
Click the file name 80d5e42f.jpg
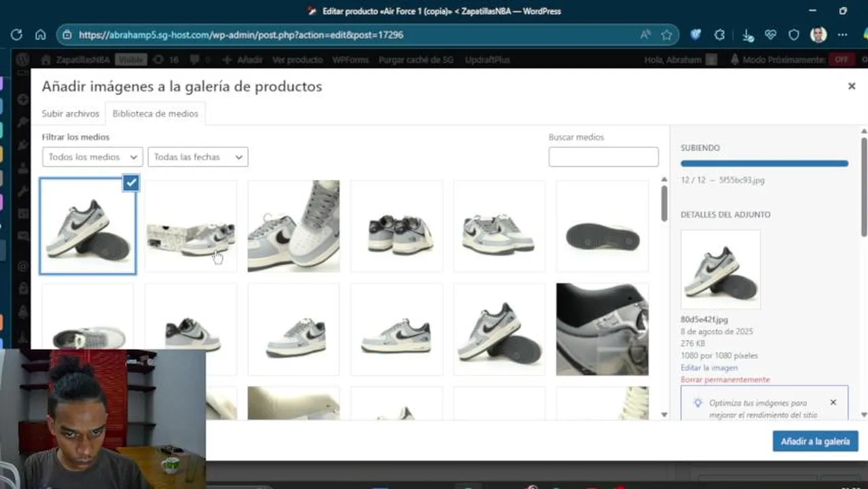[x=704, y=319]
